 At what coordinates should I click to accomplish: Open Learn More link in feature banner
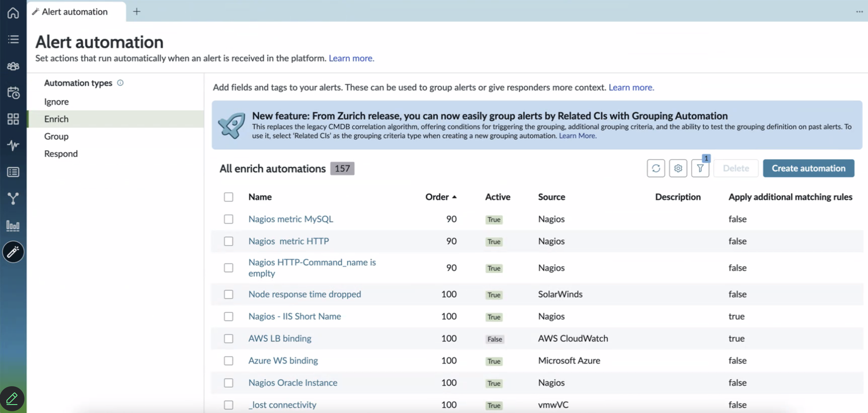577,136
